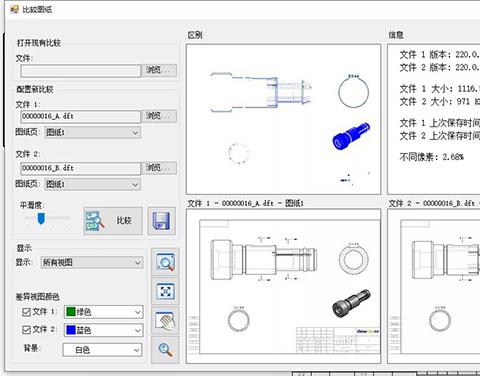The image size is (480, 376).
Task: Click the bottom magnifier zoom icon
Action: click(x=165, y=350)
